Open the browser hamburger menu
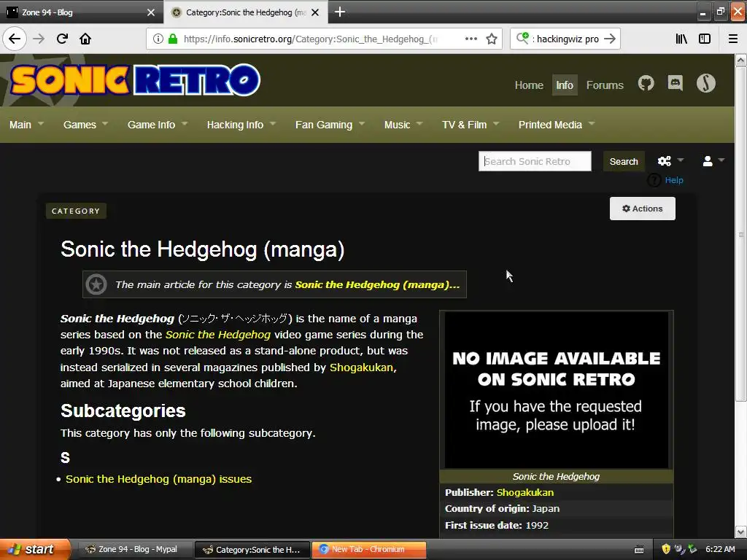 (733, 39)
